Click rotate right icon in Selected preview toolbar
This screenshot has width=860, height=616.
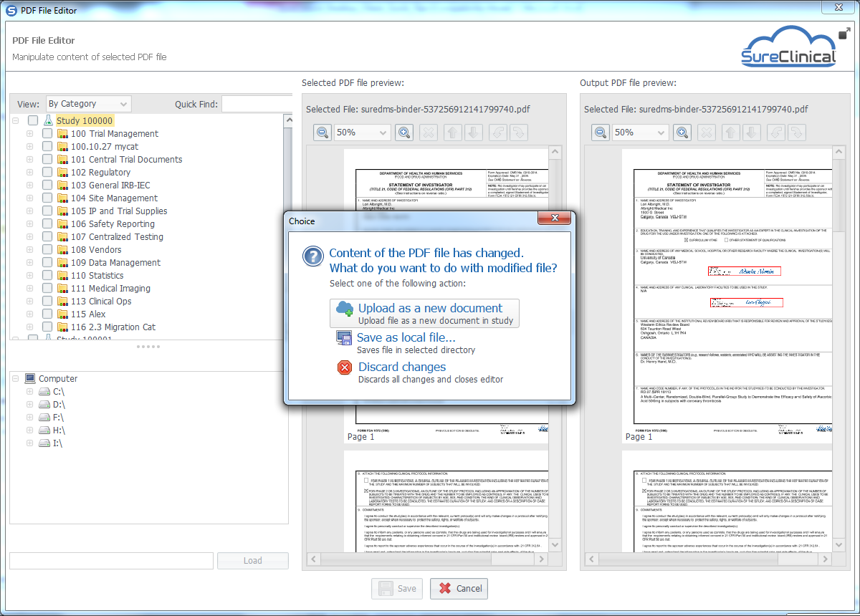click(518, 133)
